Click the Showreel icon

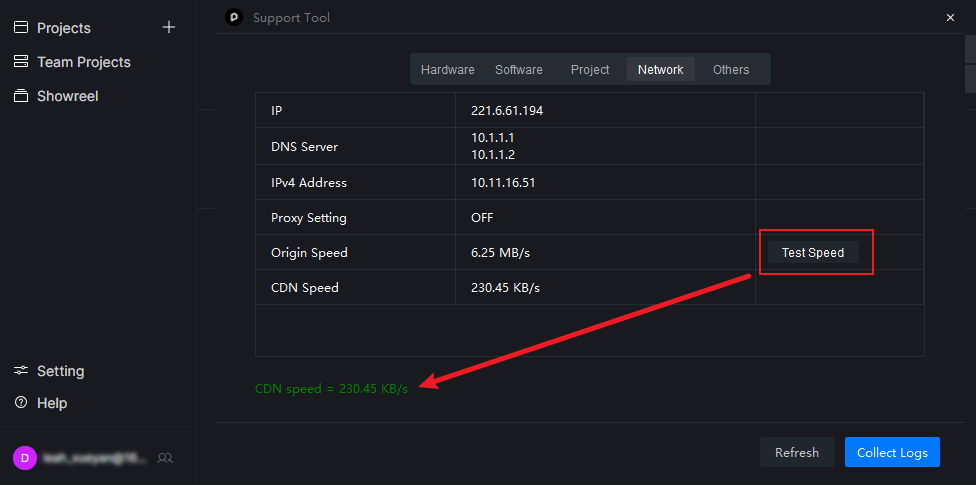pyautogui.click(x=20, y=96)
